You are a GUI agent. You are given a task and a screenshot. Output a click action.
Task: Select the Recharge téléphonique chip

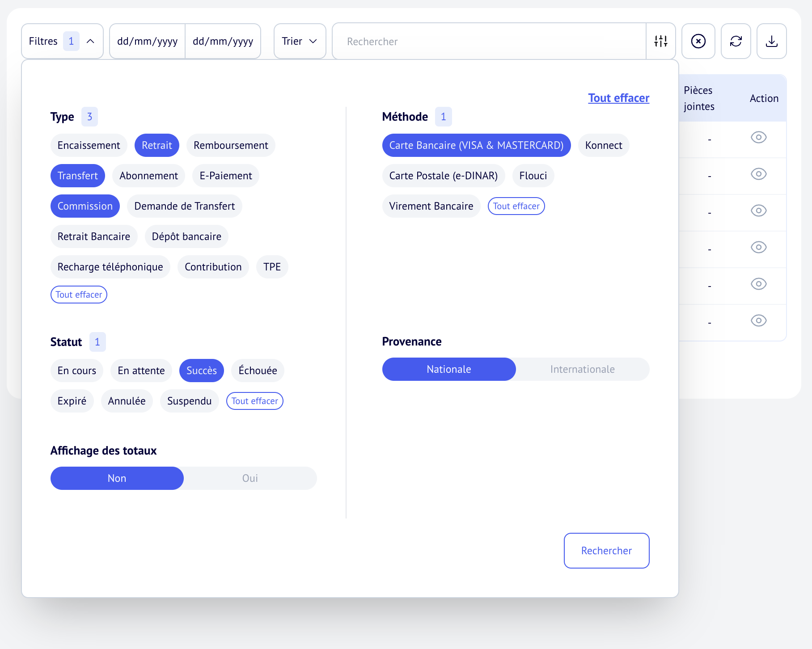pos(110,267)
